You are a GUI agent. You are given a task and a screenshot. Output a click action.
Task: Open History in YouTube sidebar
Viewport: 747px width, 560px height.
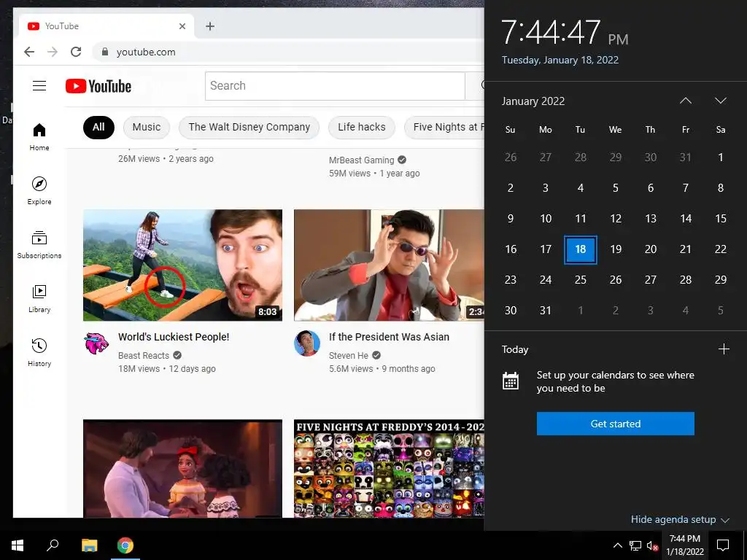coord(39,352)
